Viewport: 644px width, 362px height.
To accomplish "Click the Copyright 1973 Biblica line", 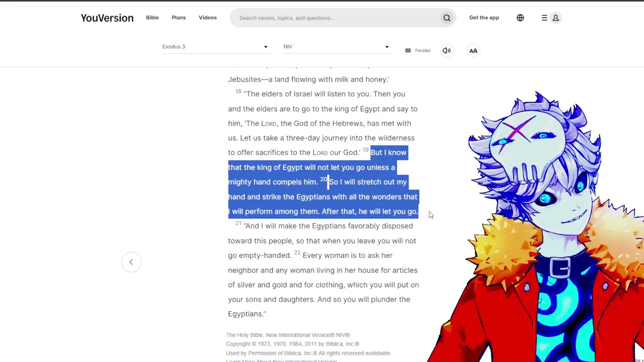I will point(292,344).
